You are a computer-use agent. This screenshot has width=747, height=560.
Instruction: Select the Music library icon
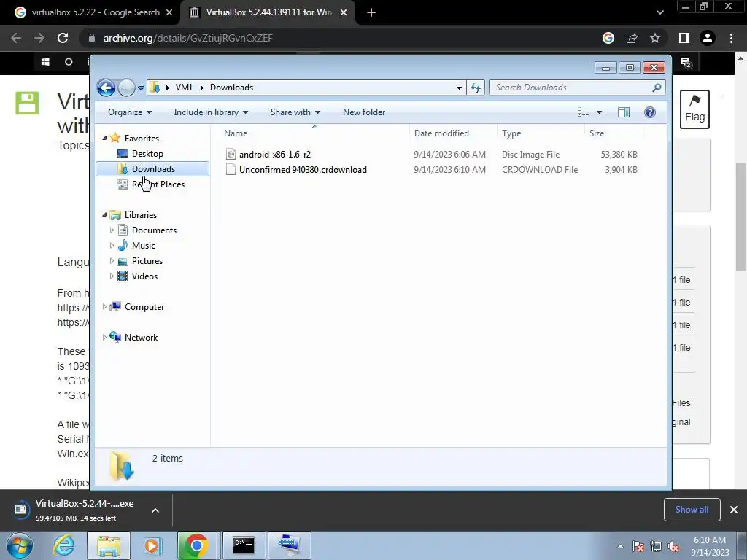click(x=123, y=246)
